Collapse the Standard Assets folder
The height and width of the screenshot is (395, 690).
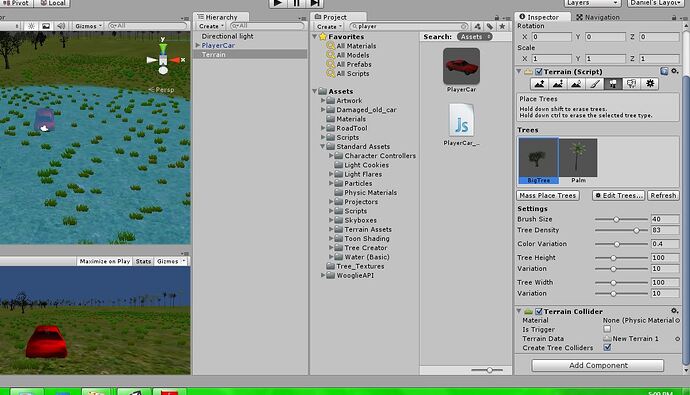323,146
